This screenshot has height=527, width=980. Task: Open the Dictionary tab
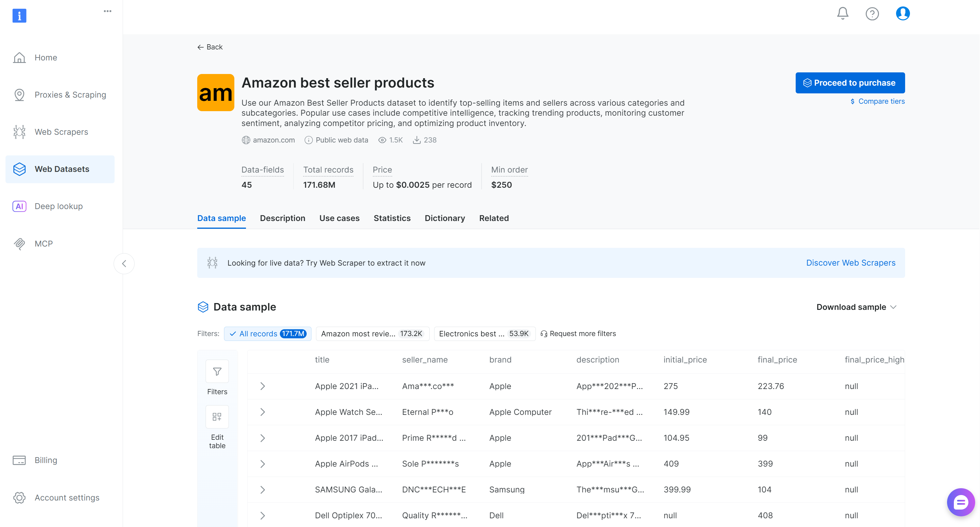(444, 218)
